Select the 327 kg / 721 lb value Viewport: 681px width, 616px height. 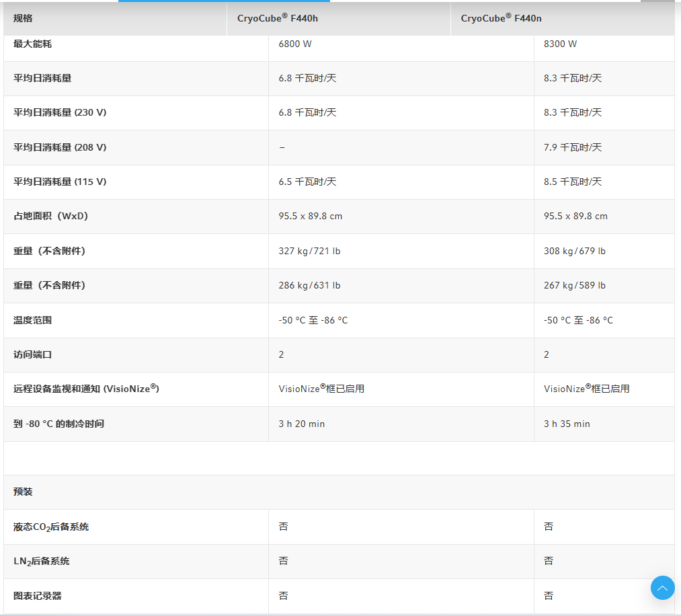coord(310,251)
